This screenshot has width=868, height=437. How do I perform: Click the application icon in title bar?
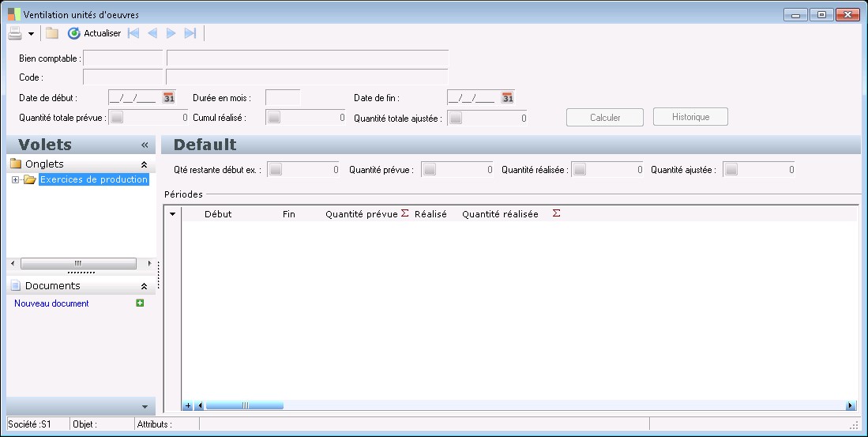(x=14, y=14)
